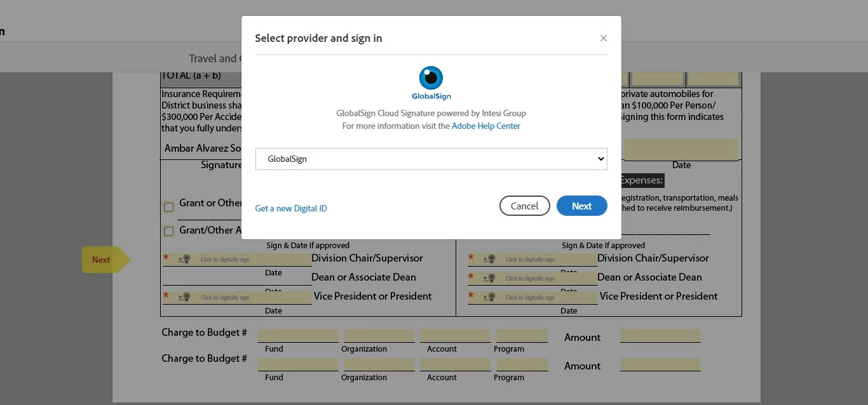Screen dimensions: 868x405
Task: Click the Program field in first budget row
Action: pos(522,336)
